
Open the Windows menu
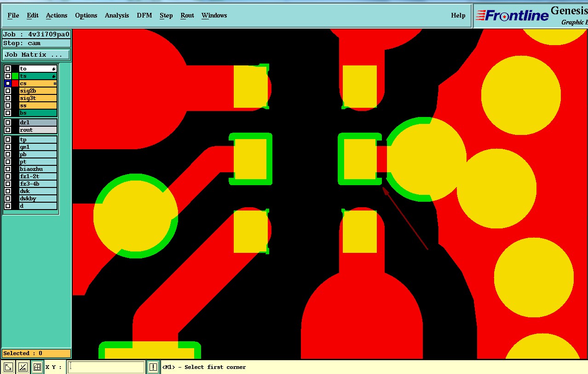coord(214,15)
